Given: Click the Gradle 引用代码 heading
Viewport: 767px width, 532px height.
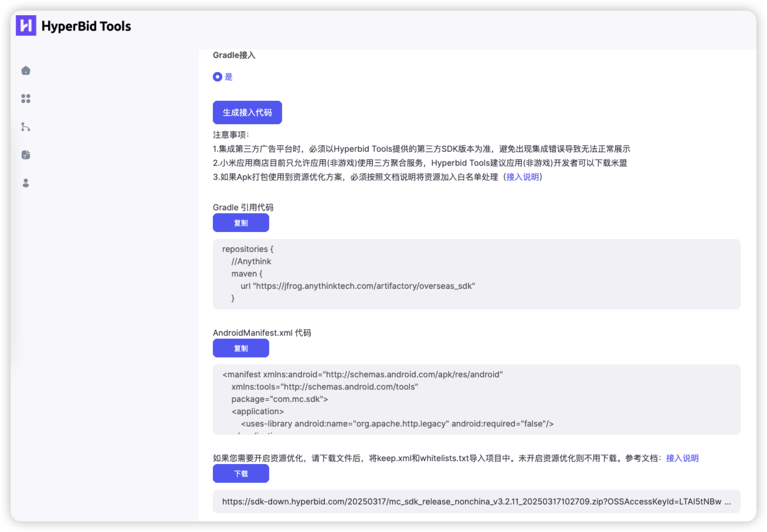Looking at the screenshot, I should click(x=243, y=207).
